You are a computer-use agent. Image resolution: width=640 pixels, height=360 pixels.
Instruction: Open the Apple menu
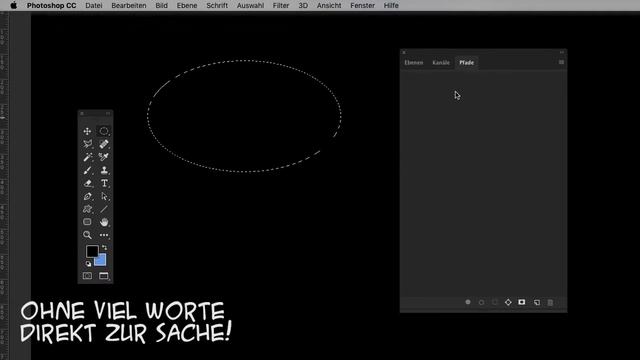[13, 5]
